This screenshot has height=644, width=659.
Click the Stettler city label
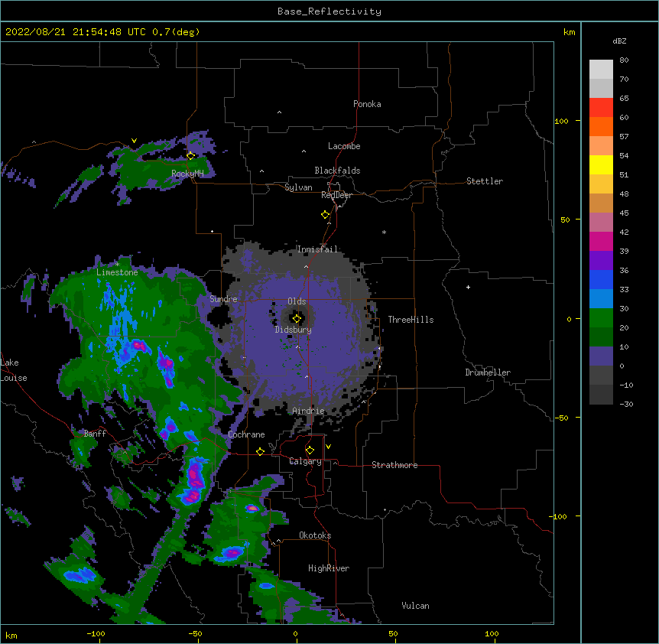(x=485, y=181)
